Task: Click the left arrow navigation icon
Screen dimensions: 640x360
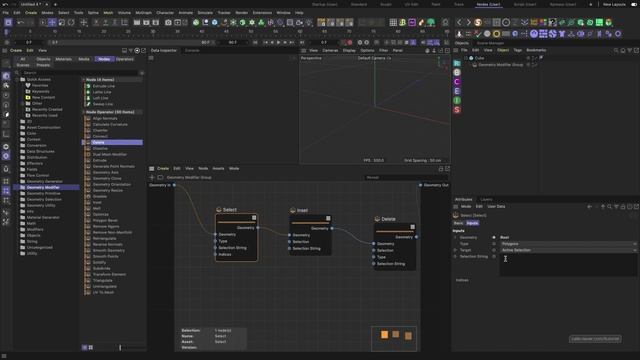Action: (x=459, y=22)
